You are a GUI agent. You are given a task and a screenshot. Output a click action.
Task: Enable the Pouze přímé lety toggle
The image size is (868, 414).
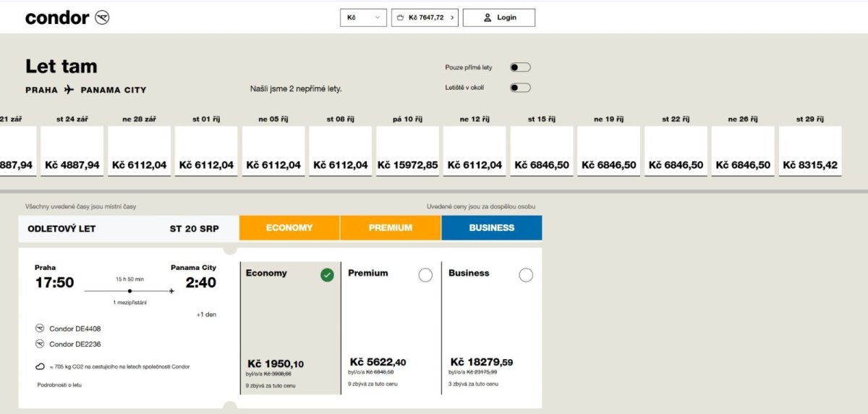coord(520,67)
